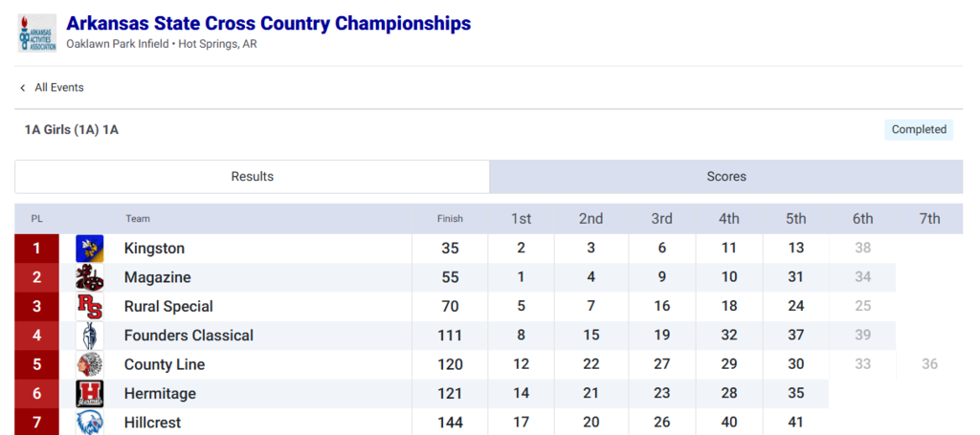The height and width of the screenshot is (435, 980).
Task: Open the Arkansas State Cross Country Championships title
Action: click(268, 23)
